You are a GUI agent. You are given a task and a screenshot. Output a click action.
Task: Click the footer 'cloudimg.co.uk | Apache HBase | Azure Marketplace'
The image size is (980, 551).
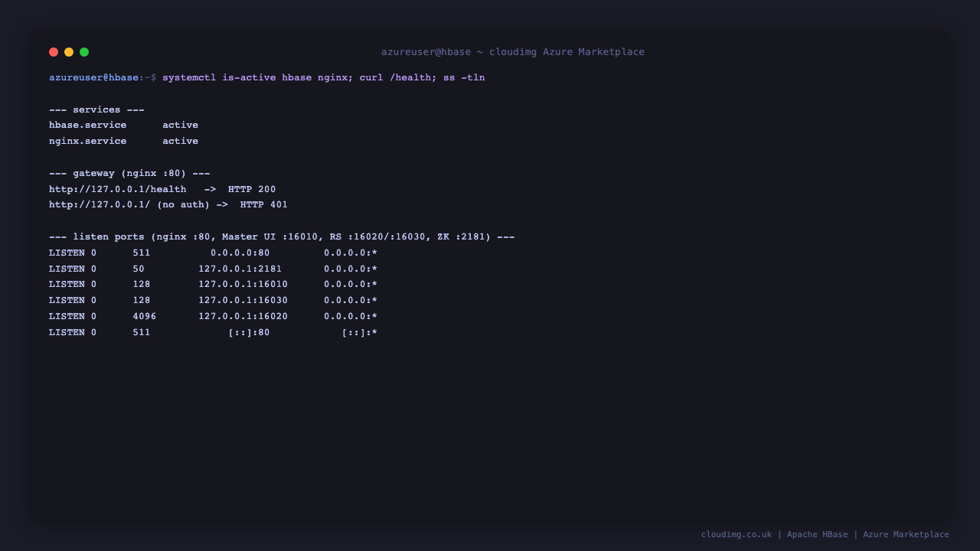[825, 535]
